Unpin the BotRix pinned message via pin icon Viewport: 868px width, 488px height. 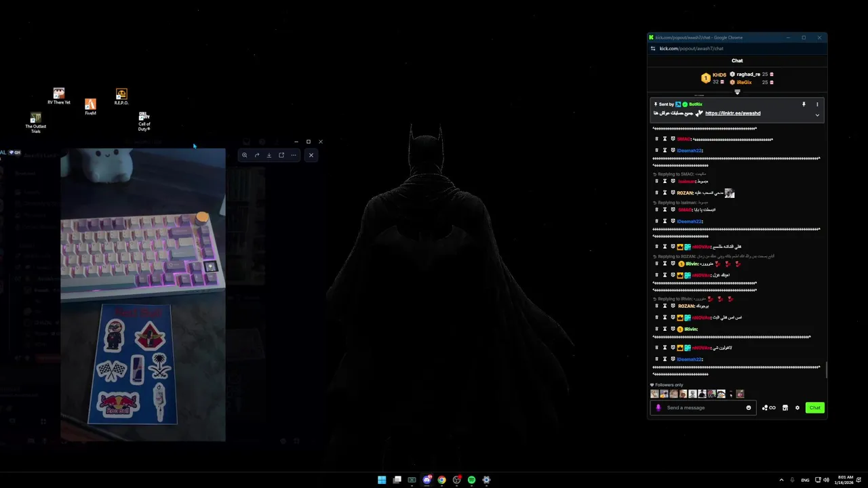804,104
